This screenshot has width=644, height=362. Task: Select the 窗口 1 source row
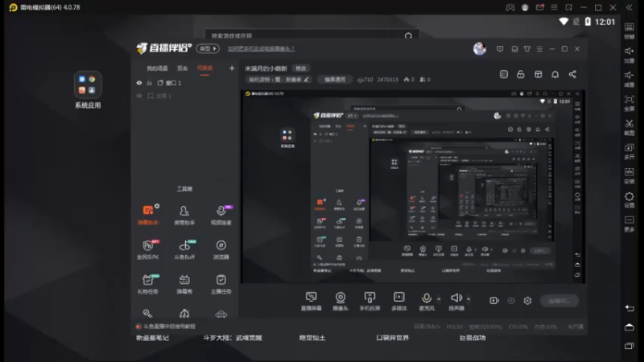click(x=185, y=83)
